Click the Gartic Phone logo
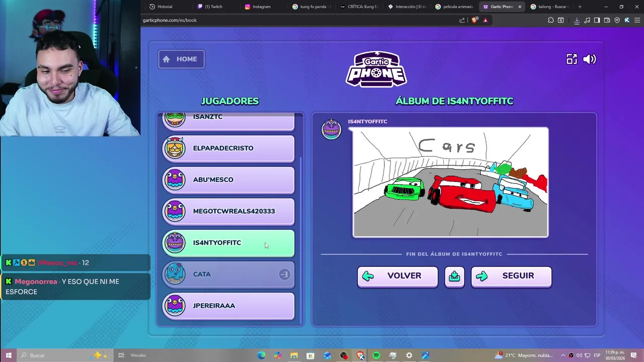The image size is (644, 362). 376,69
